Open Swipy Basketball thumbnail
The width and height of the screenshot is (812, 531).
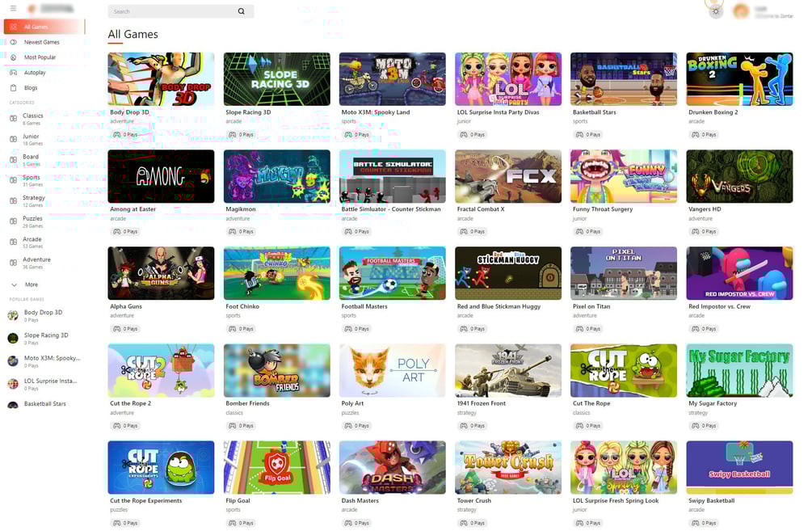pyautogui.click(x=739, y=467)
